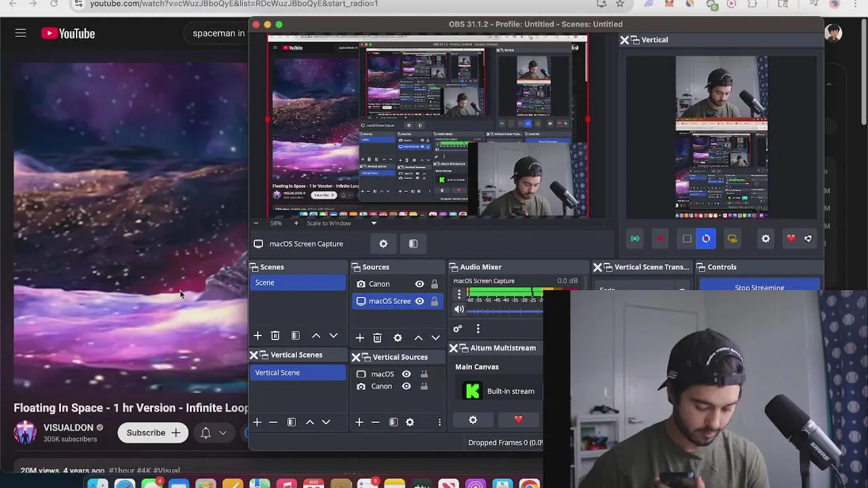This screenshot has width=868, height=488.
Task: Toggle vertical replay buffer blue button
Action: tap(706, 239)
